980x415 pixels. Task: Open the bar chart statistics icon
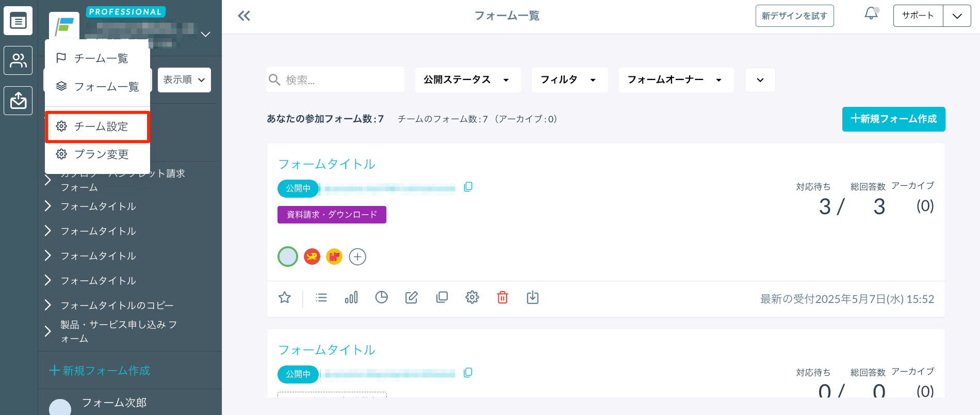click(x=351, y=297)
